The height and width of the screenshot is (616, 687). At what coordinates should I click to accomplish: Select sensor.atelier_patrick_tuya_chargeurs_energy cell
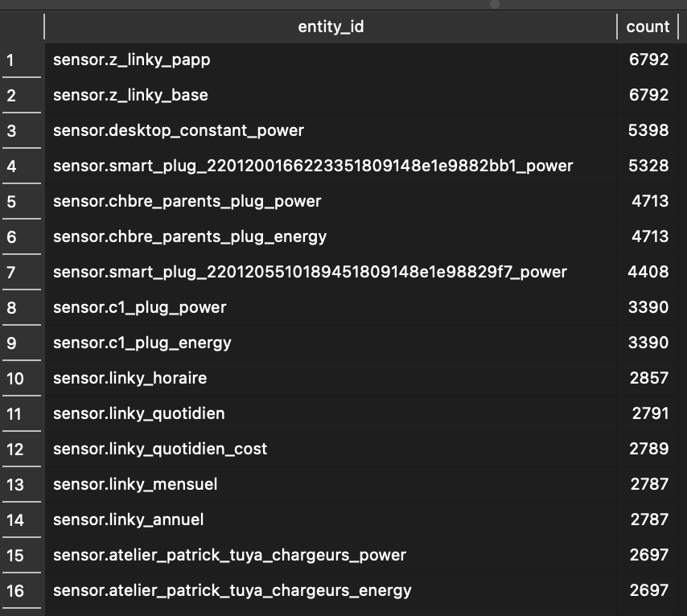[331, 590]
